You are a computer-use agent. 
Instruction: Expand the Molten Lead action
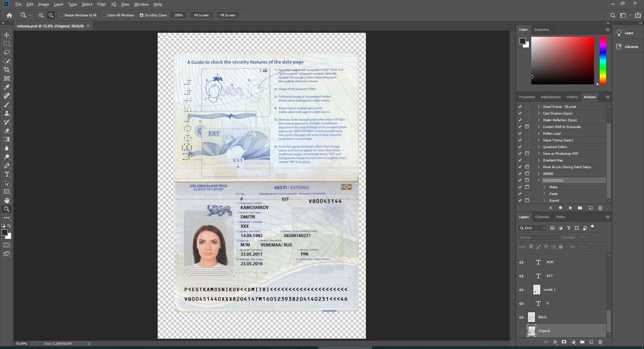539,133
